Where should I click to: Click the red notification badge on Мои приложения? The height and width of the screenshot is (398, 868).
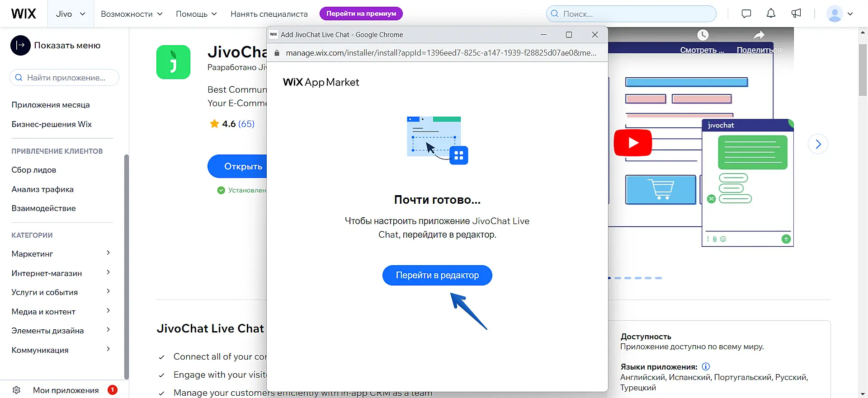tap(113, 390)
